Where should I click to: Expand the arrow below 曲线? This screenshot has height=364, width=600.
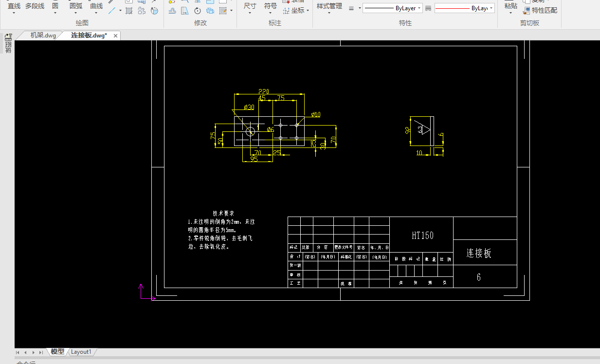(96, 13)
